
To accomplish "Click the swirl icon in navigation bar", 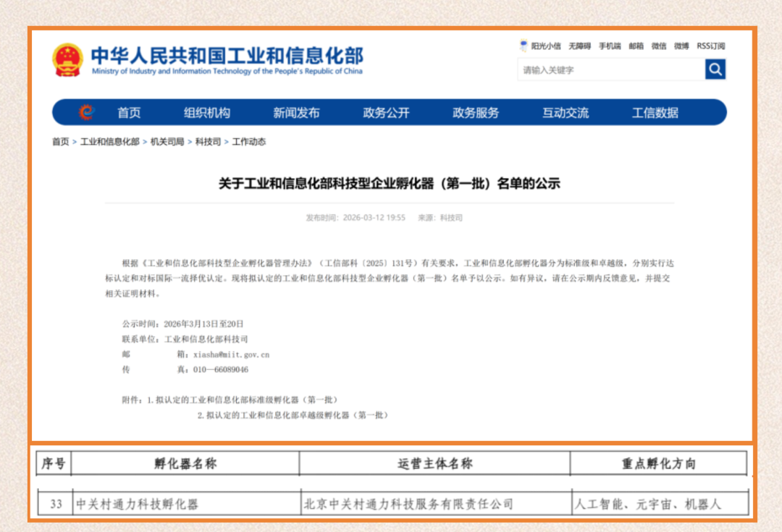I will click(x=87, y=112).
